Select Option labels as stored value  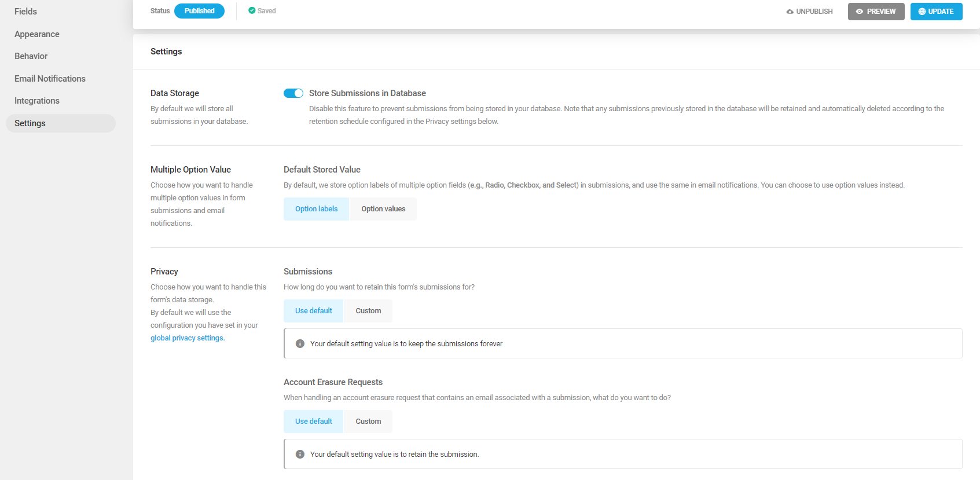tap(316, 209)
